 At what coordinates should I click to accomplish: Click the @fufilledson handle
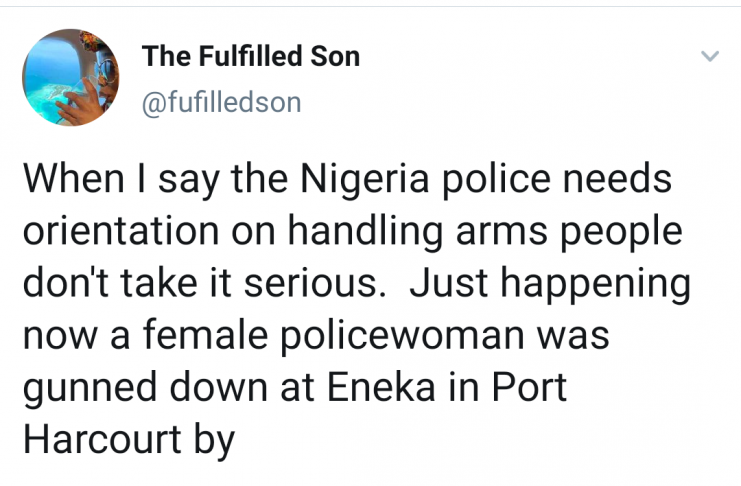tap(222, 102)
